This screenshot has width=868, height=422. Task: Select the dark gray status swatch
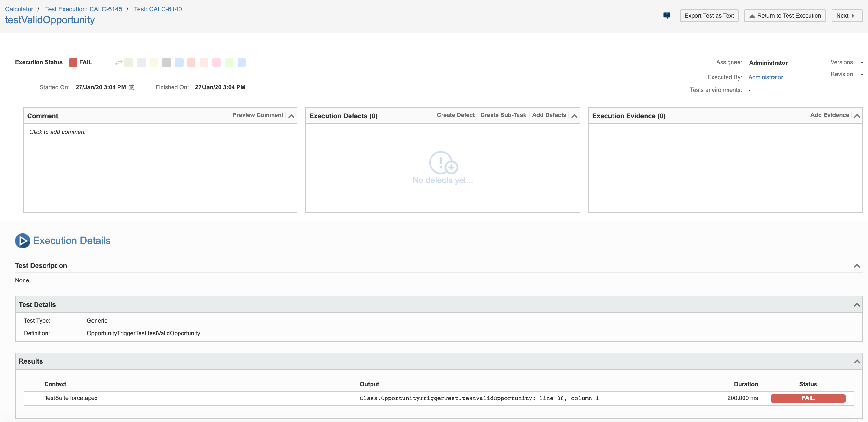pyautogui.click(x=167, y=62)
